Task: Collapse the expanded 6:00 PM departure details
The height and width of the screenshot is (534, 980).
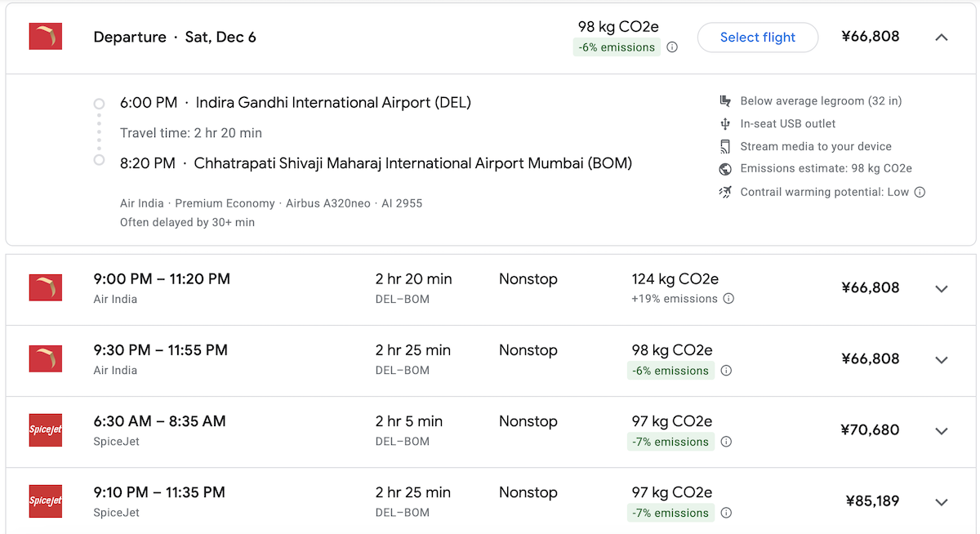Action: (x=941, y=38)
